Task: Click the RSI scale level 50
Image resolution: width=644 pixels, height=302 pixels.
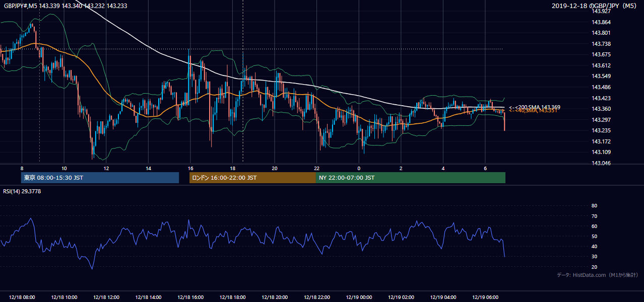Action: tap(594, 236)
